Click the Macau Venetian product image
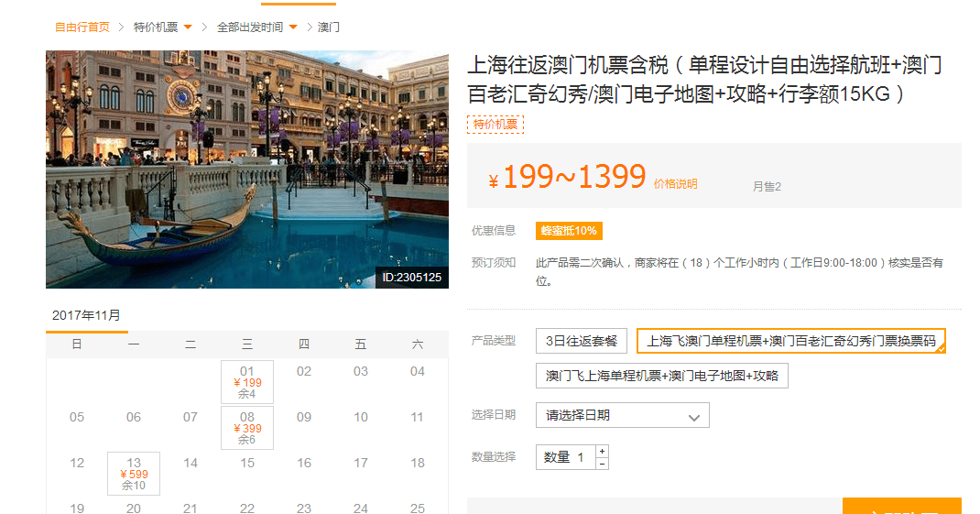 247,170
